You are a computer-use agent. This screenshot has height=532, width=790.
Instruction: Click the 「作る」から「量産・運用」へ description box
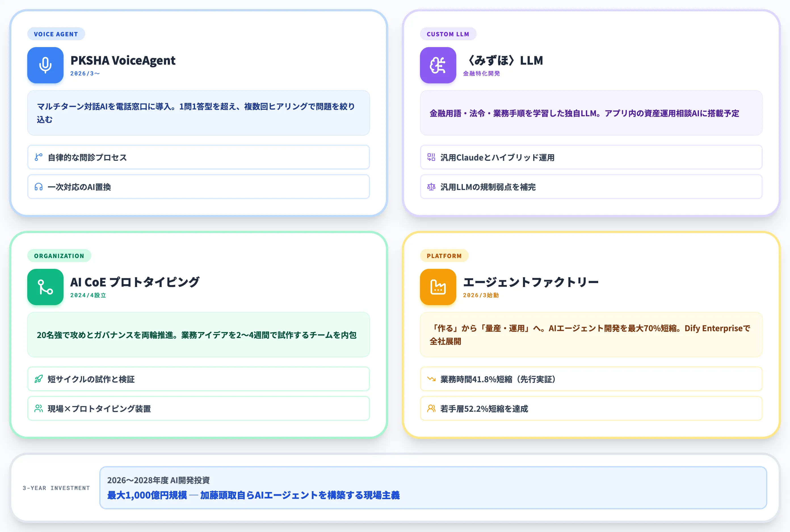tap(591, 335)
